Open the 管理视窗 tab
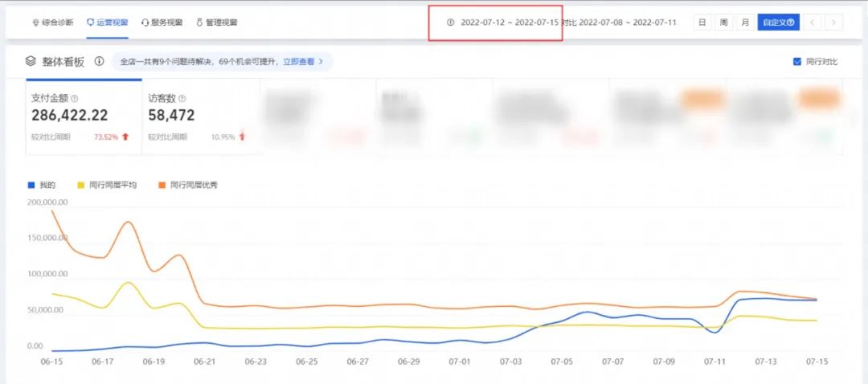The image size is (868, 384). tap(216, 22)
